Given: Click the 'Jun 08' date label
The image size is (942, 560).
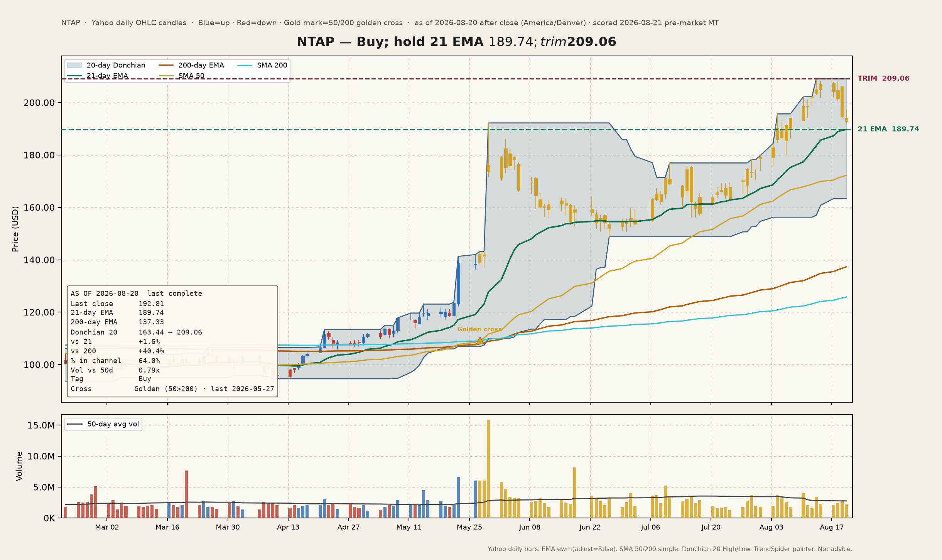Looking at the screenshot, I should tap(530, 527).
